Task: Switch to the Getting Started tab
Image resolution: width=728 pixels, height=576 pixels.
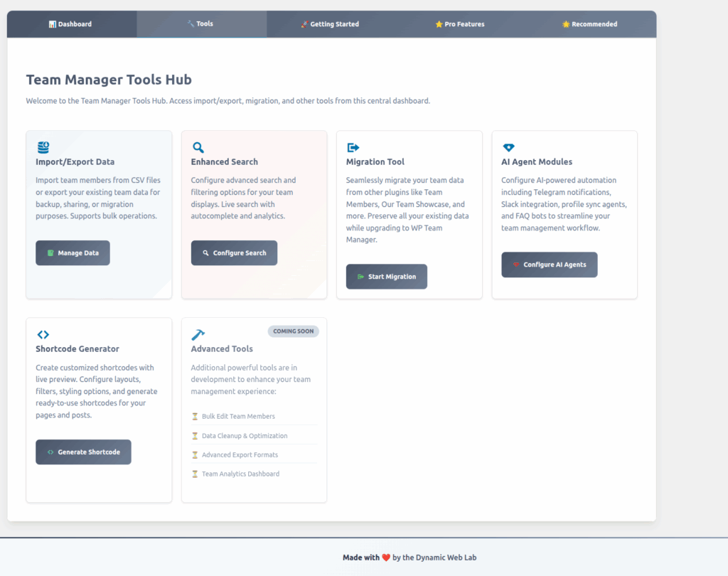Action: pos(330,24)
